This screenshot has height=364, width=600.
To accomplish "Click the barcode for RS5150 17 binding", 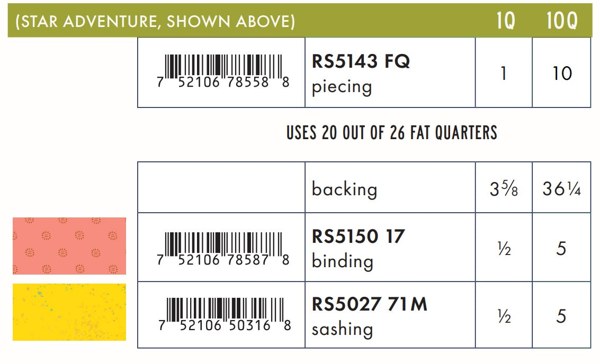I will point(223,248).
